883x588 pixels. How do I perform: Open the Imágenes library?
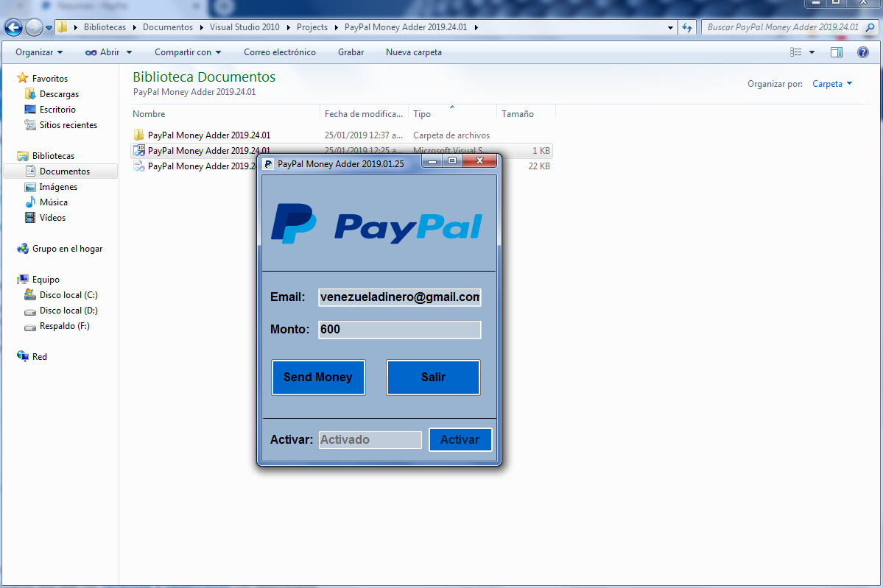coord(59,187)
